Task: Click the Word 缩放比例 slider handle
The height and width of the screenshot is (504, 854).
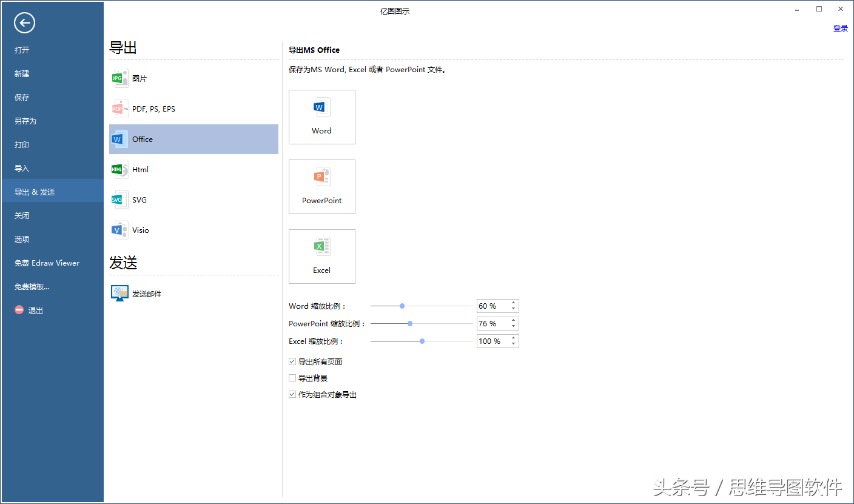Action: tap(402, 306)
